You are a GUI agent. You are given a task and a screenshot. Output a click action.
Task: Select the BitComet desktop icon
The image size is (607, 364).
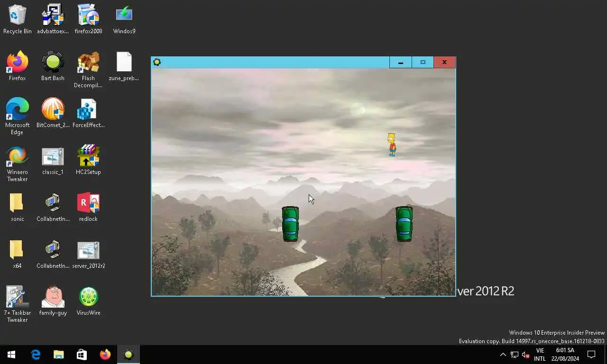[x=53, y=113]
